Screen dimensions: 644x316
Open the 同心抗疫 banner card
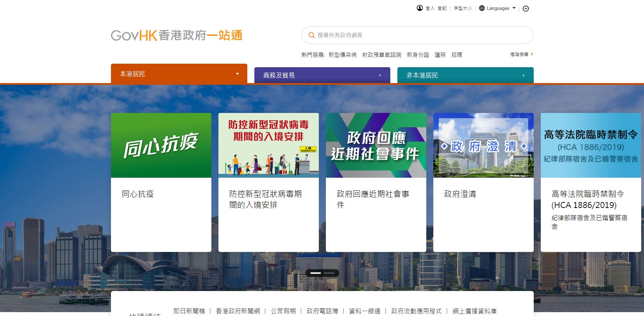point(161,182)
